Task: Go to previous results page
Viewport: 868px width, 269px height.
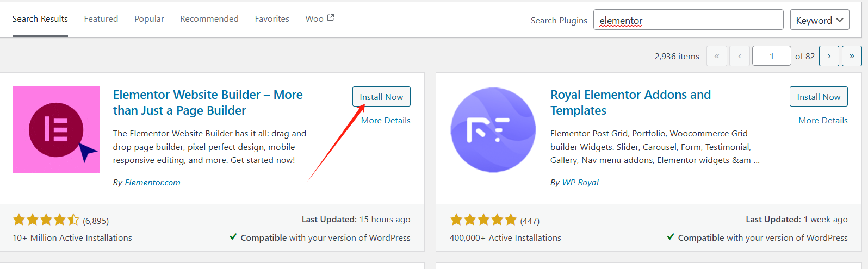Action: pos(740,56)
